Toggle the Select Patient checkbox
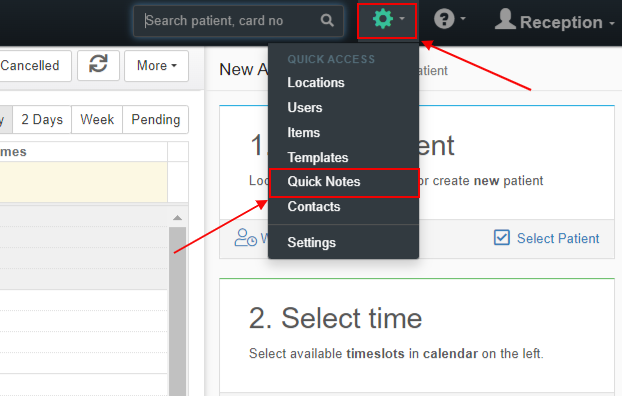 [x=502, y=238]
